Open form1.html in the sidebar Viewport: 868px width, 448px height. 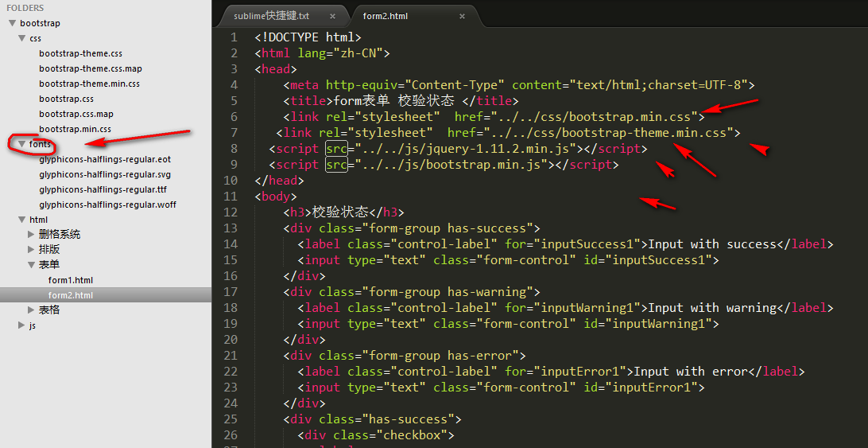coord(71,280)
